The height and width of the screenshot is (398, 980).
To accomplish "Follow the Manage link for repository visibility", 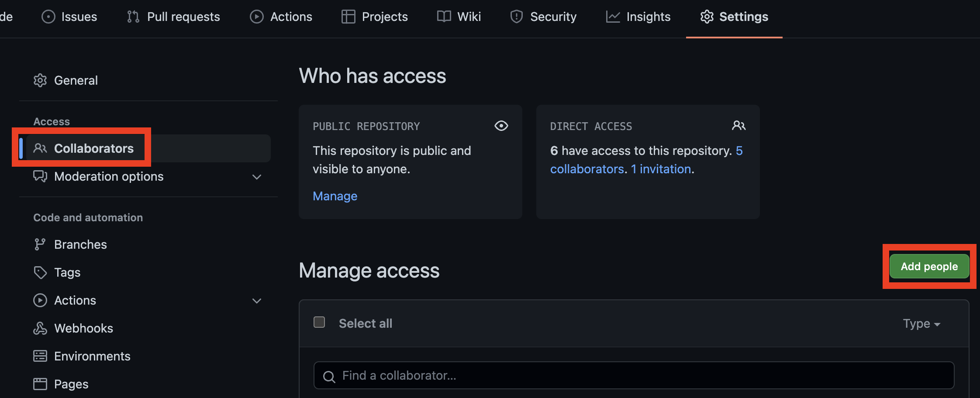I will [x=335, y=196].
